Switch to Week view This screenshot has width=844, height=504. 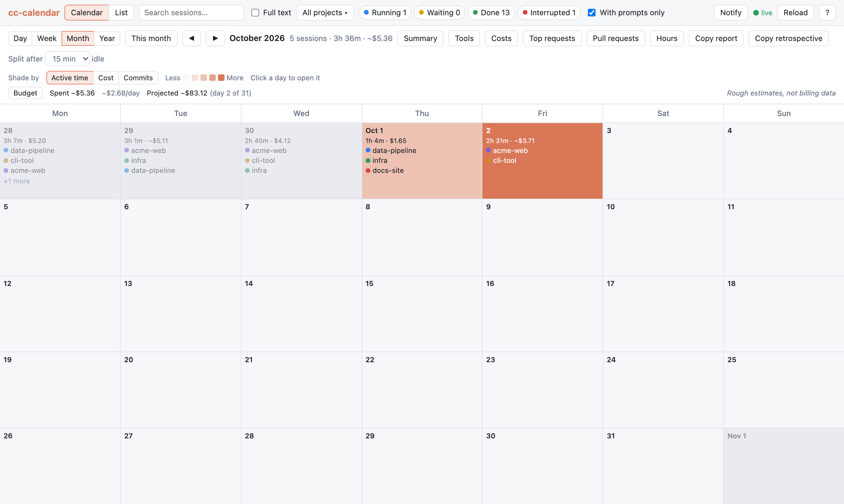coord(47,38)
